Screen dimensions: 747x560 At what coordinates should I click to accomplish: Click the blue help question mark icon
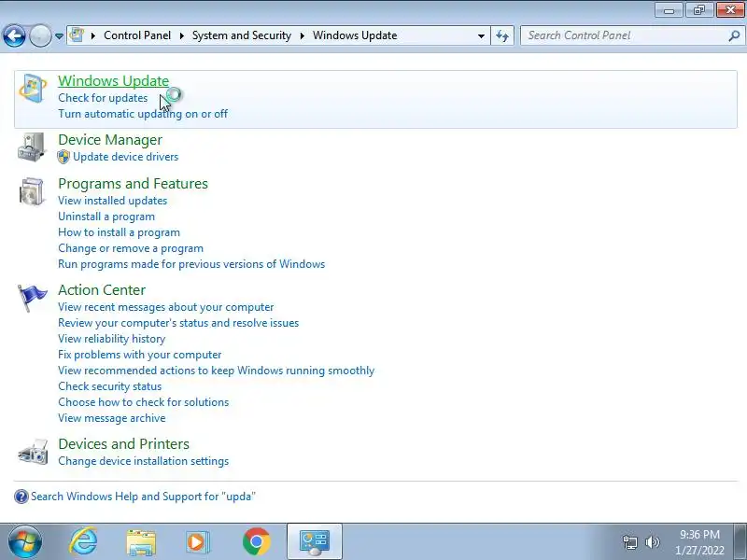(21, 497)
